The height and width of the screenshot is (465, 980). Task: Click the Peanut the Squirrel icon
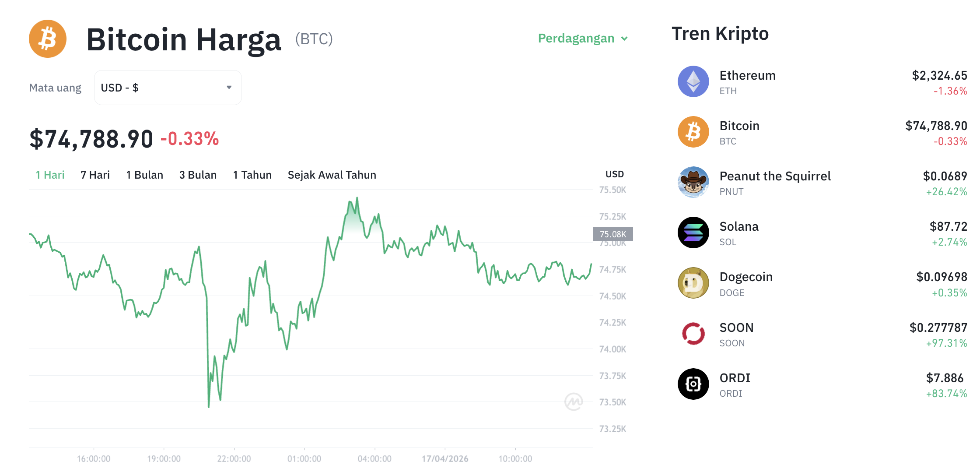pyautogui.click(x=693, y=183)
